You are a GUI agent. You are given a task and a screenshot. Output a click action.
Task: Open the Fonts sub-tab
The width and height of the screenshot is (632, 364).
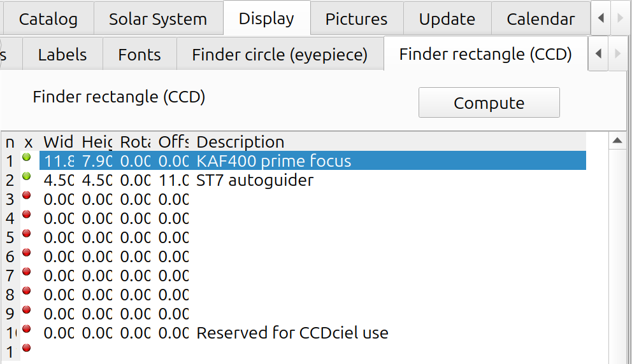click(x=140, y=54)
